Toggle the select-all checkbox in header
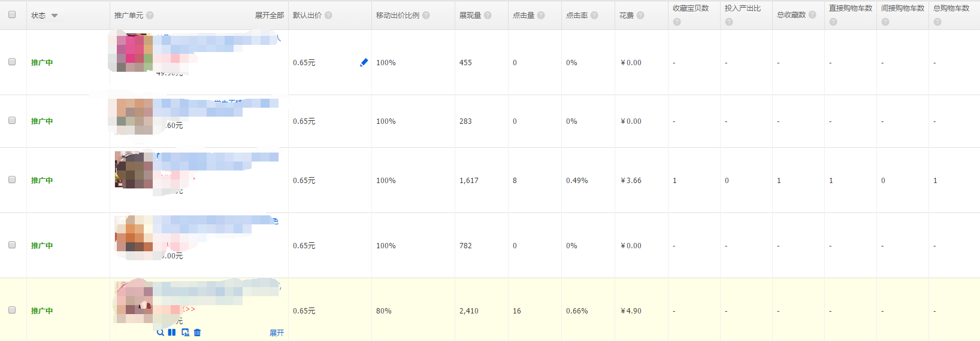This screenshot has height=341, width=980. [12, 14]
